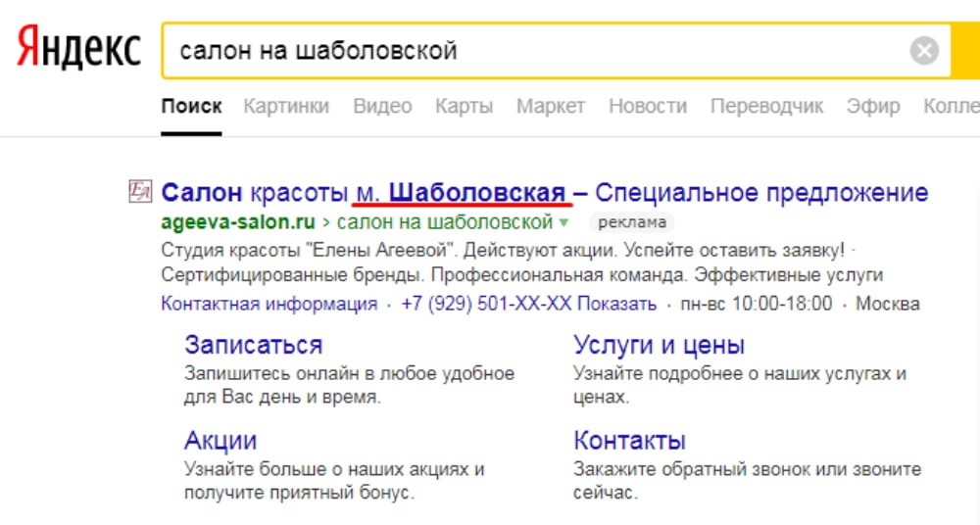
Task: Click the text Запишитесь онлайн в любое удобное
Action: point(350,374)
